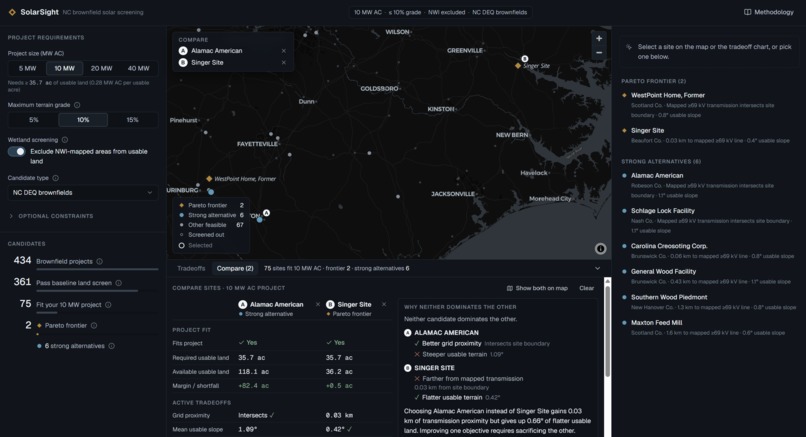Select Southern Wood Piedmont in list
Viewport: 806px width, 437px height.
[709, 302]
